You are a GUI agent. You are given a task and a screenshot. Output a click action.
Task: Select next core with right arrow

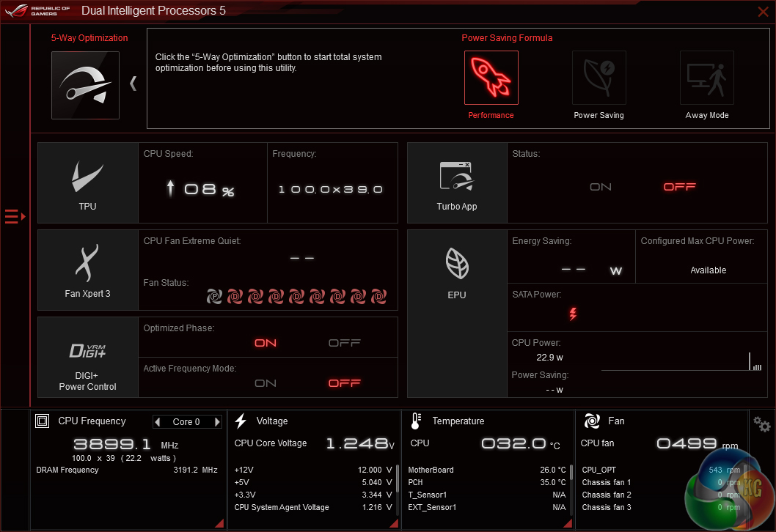click(217, 422)
